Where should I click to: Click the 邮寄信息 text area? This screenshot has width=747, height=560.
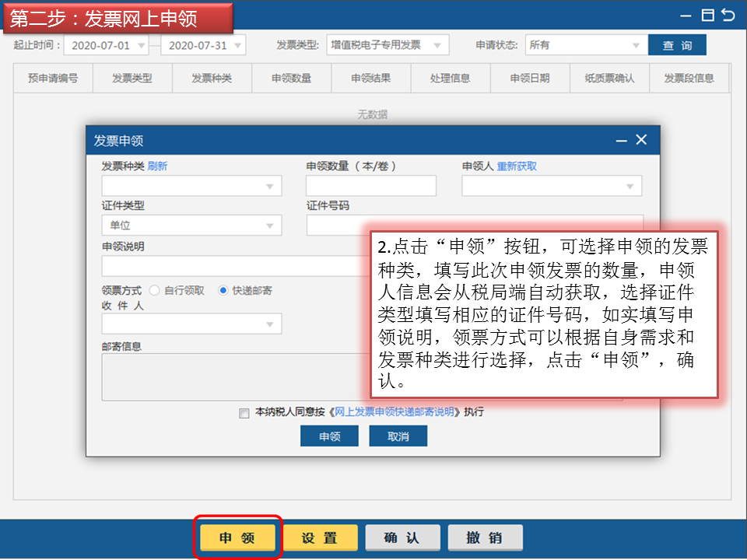pos(235,376)
